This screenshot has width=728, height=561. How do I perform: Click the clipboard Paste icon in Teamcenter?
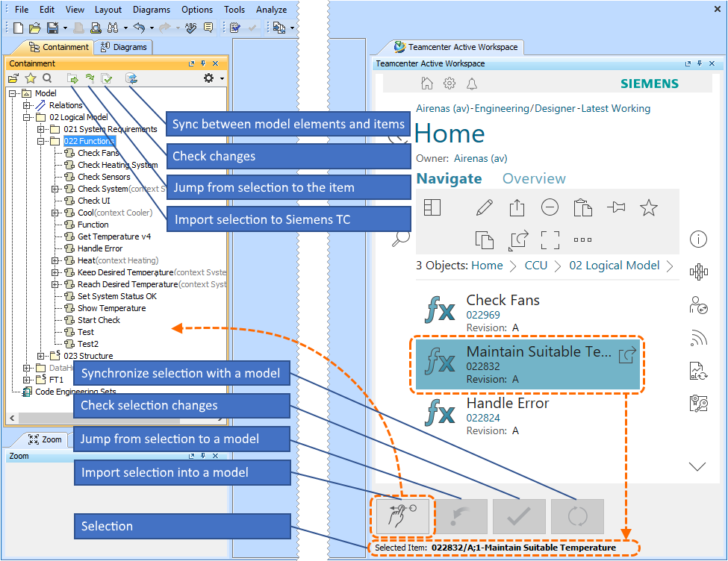tap(582, 207)
